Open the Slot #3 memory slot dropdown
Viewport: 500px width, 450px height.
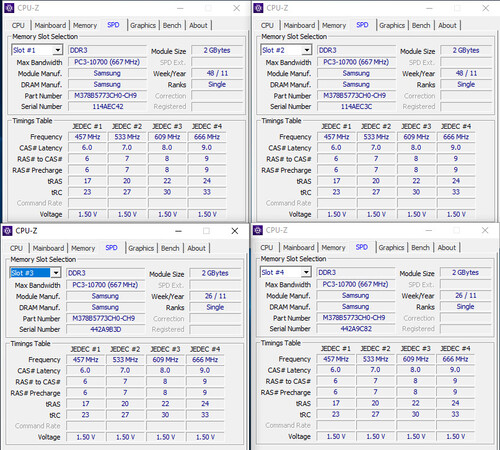tap(56, 273)
